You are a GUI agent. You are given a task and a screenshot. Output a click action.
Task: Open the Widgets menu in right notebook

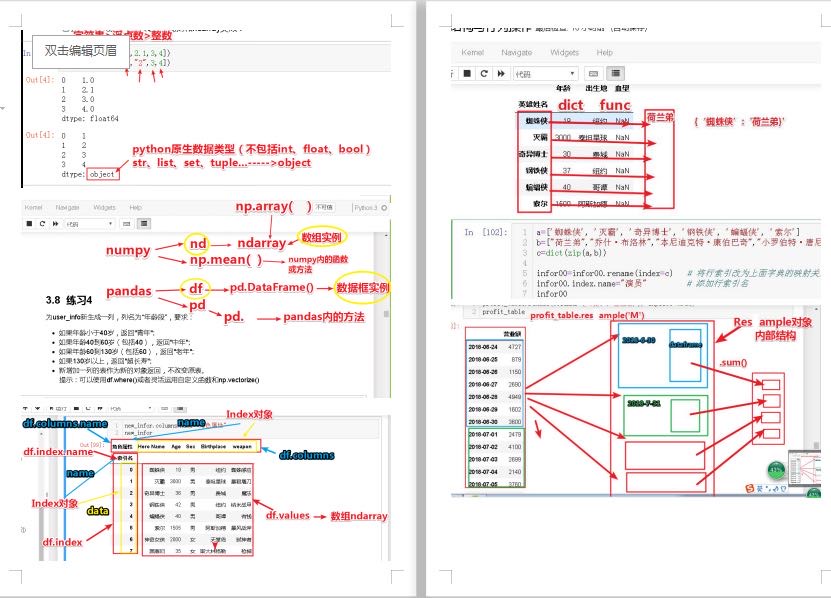point(564,52)
